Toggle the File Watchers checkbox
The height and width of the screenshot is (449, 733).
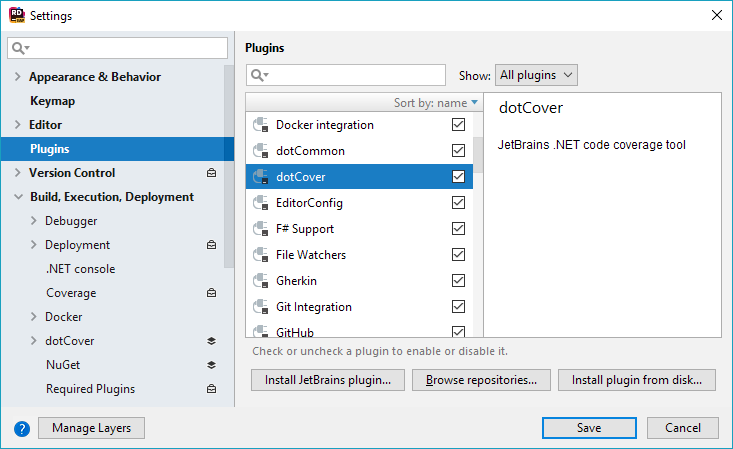tap(458, 254)
